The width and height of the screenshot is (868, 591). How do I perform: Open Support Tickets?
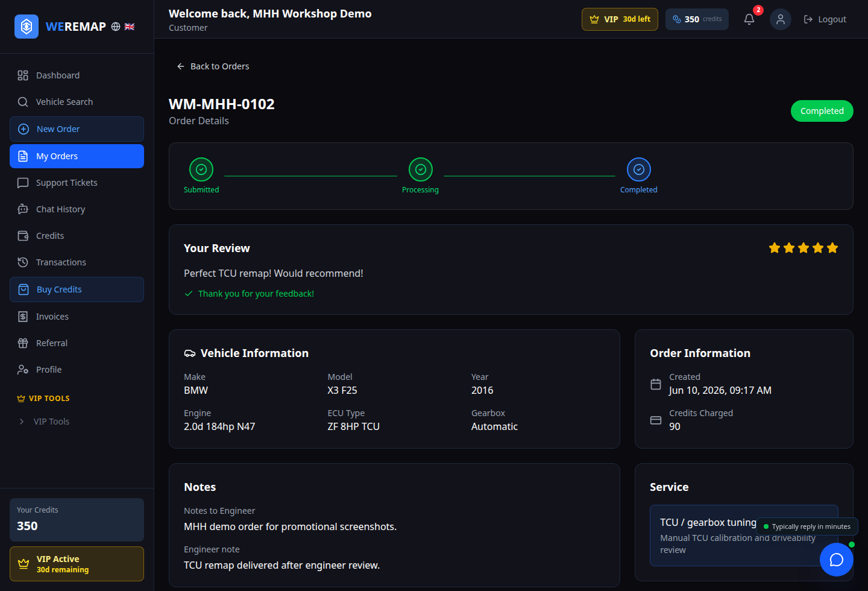(77, 183)
